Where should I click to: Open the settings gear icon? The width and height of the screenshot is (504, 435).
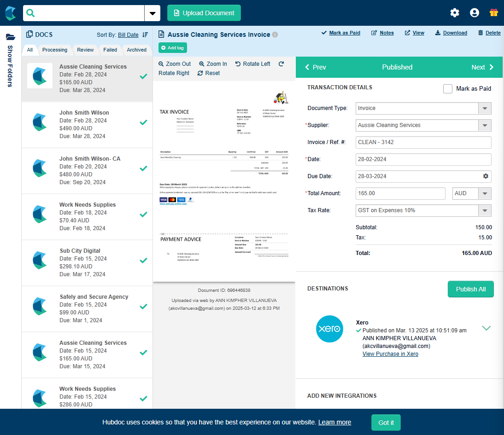[x=455, y=13]
